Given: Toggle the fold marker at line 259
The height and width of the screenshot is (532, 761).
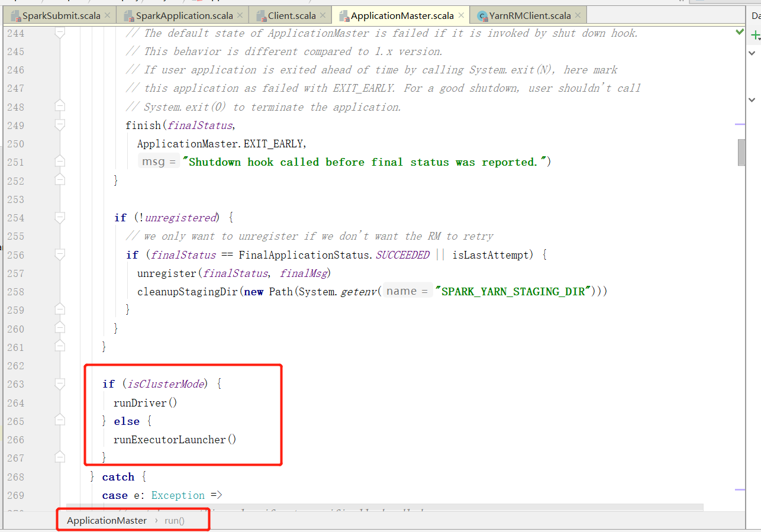Looking at the screenshot, I should pyautogui.click(x=59, y=309).
